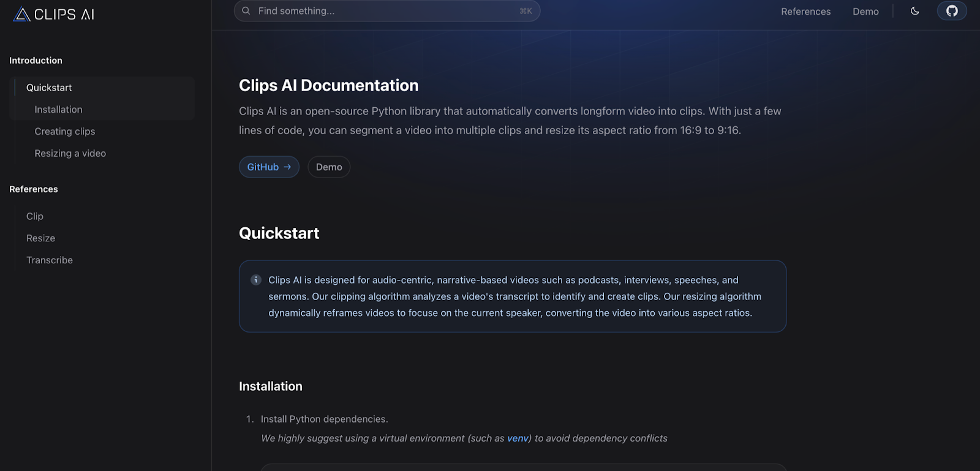Open the Transcribe reference page
The image size is (980, 471).
coord(50,260)
